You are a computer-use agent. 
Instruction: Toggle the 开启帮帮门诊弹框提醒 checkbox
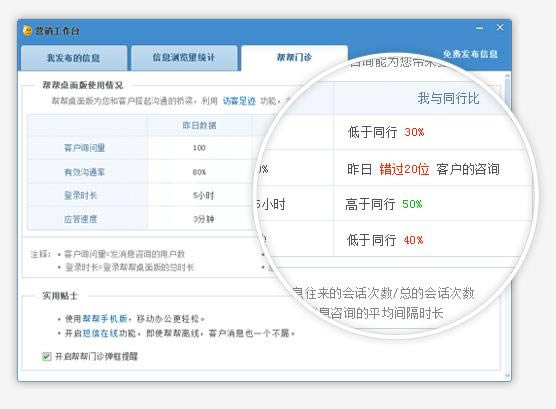tap(46, 356)
